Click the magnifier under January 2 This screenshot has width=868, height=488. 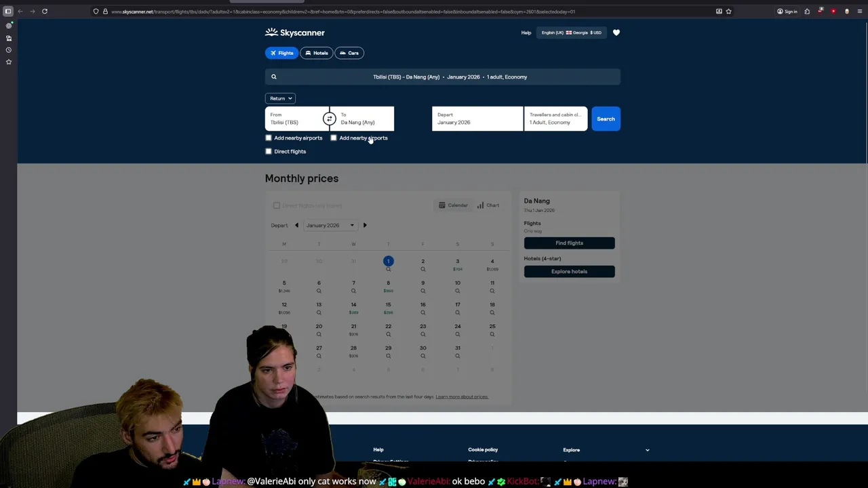[x=422, y=269]
